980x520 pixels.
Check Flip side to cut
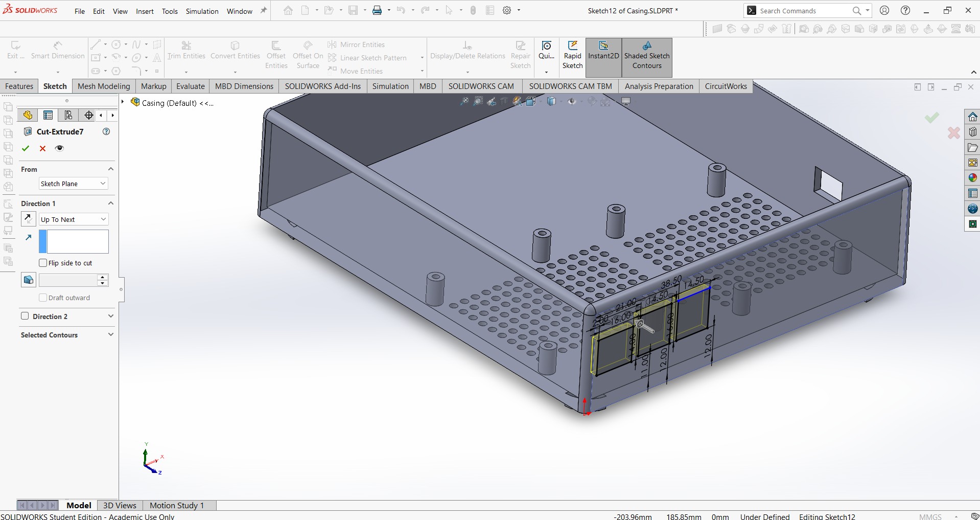[x=43, y=263]
